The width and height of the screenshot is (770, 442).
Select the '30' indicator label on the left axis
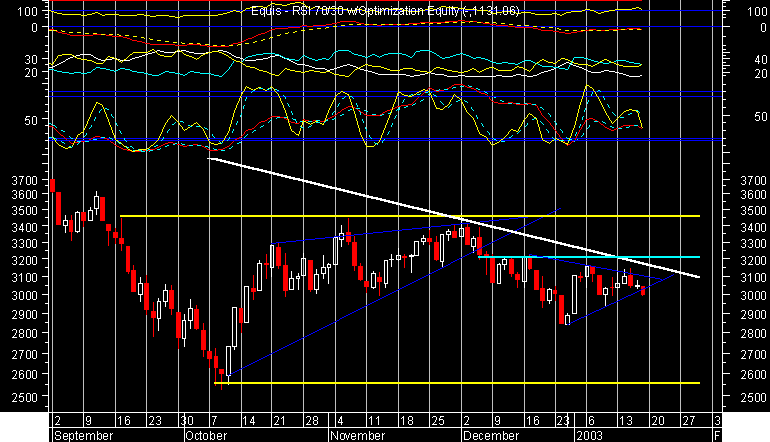(x=31, y=59)
